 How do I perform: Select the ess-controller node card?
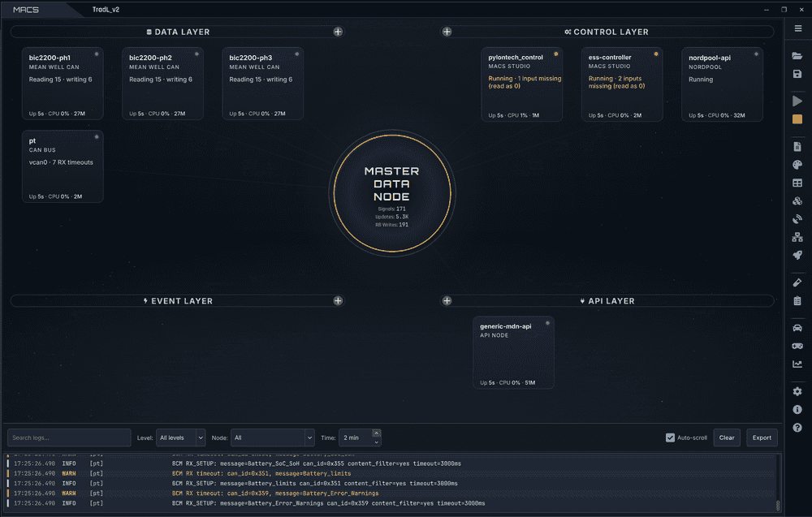pyautogui.click(x=622, y=84)
